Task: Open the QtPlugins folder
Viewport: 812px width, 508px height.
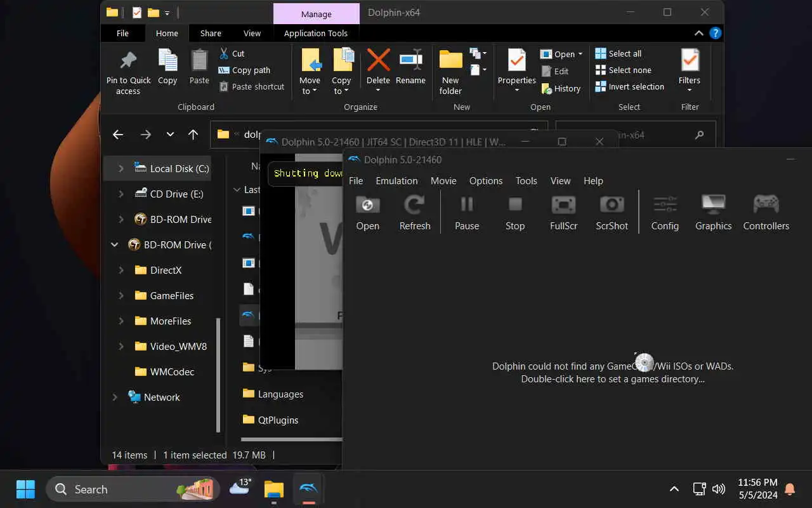Action: [271, 420]
